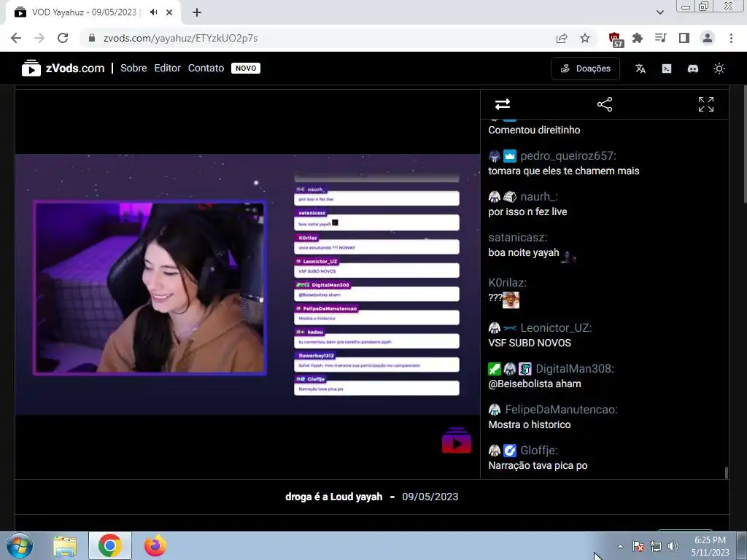Click message 'VSF SUBD NOVOS'
The image size is (747, 560).
530,343
